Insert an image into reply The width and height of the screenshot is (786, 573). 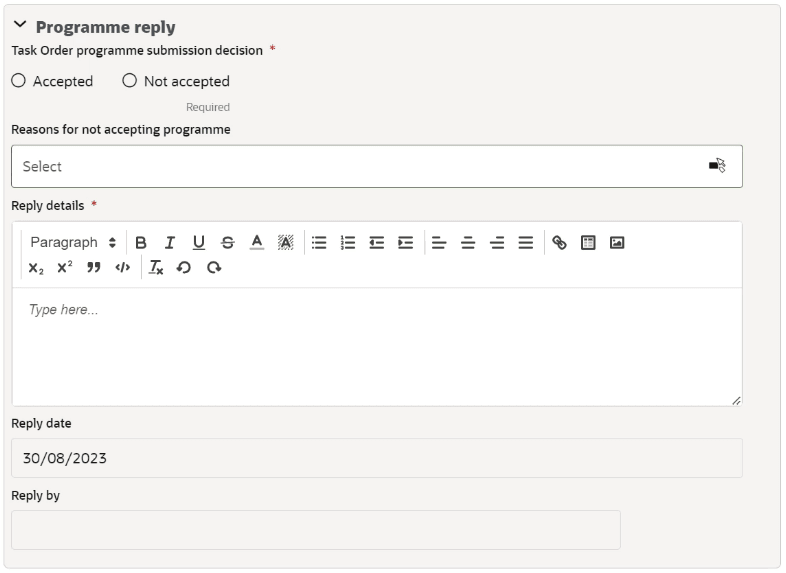coord(617,243)
